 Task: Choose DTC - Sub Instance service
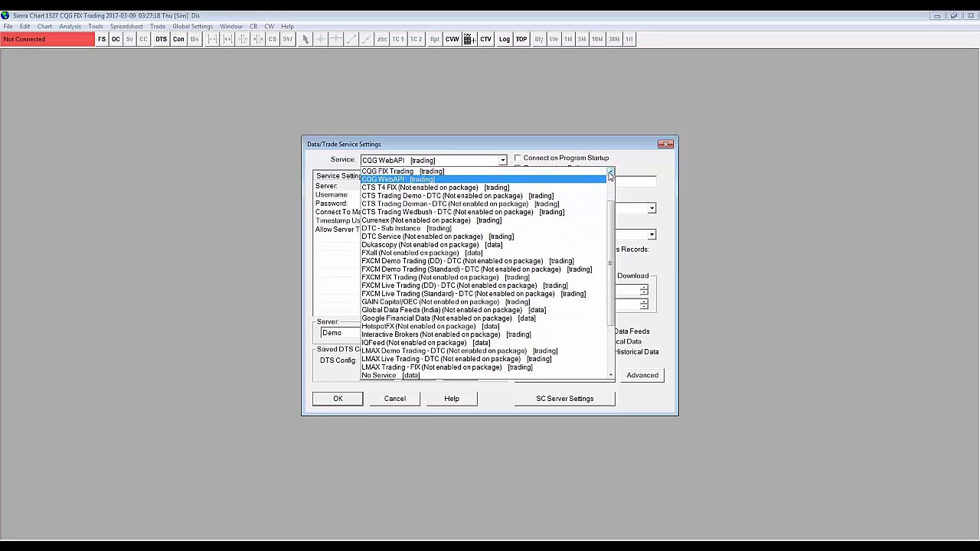click(484, 228)
